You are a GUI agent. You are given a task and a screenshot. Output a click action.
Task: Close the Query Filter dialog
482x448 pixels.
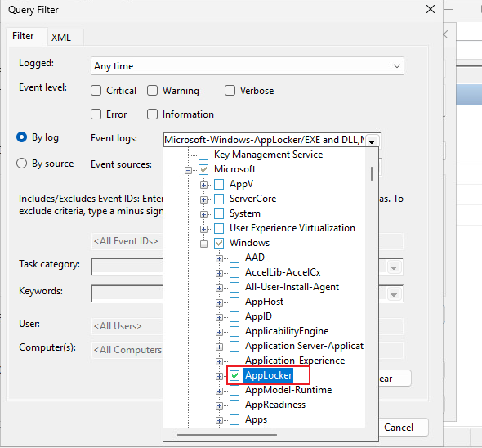(431, 9)
